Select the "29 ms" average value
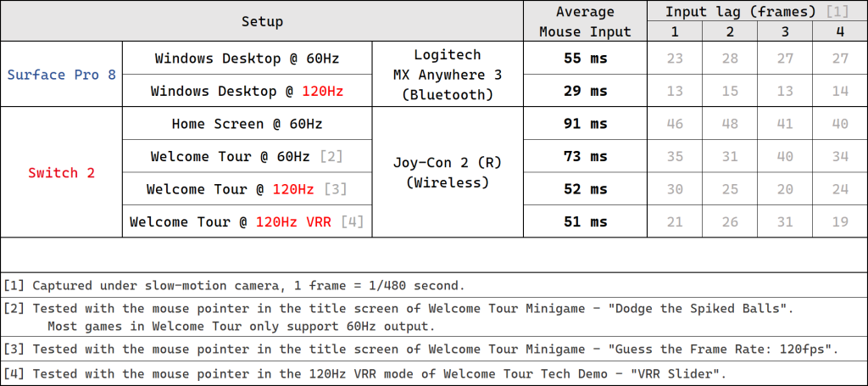 coord(585,91)
